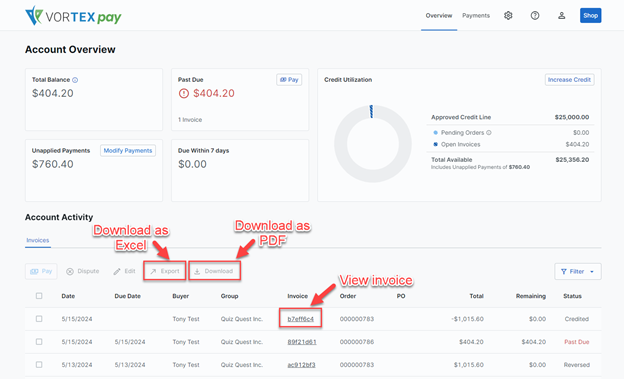The width and height of the screenshot is (624, 379).
Task: Click the Group column header
Action: tap(230, 296)
